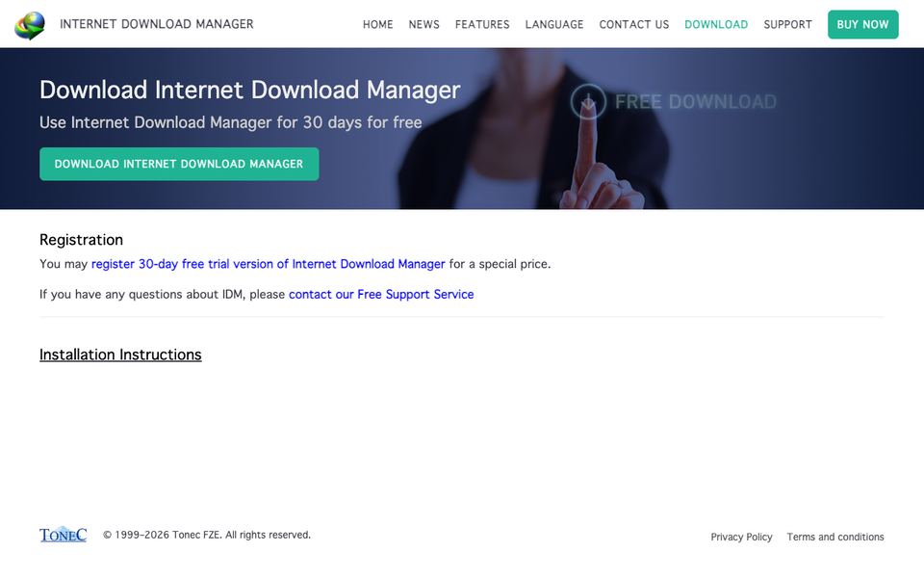
Task: Open the Privacy Policy footer link
Action: (741, 537)
